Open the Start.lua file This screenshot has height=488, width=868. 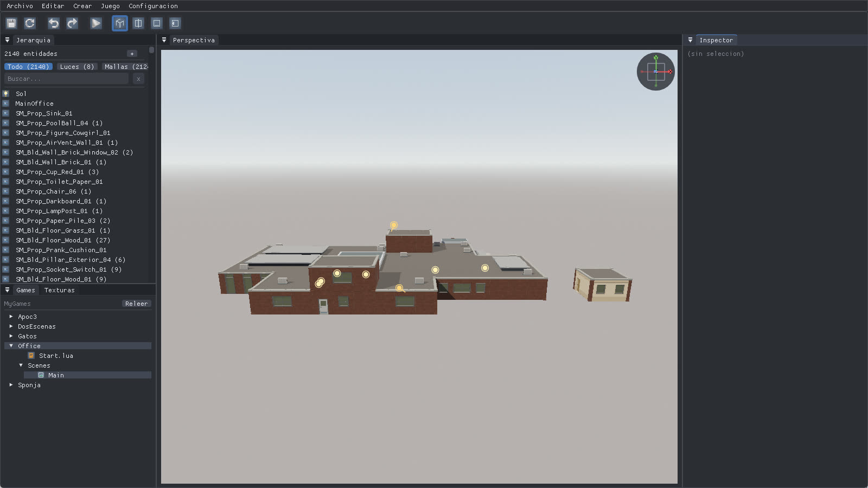(56, 356)
